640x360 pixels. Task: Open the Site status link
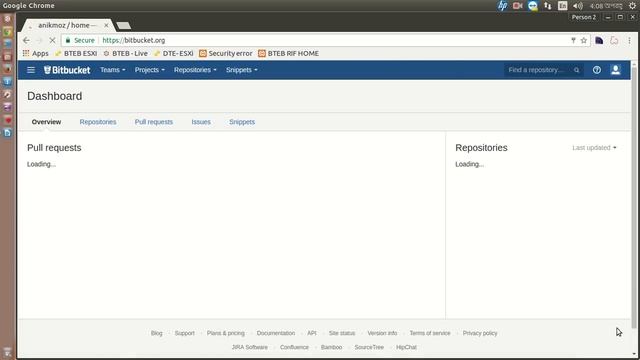[x=342, y=333]
